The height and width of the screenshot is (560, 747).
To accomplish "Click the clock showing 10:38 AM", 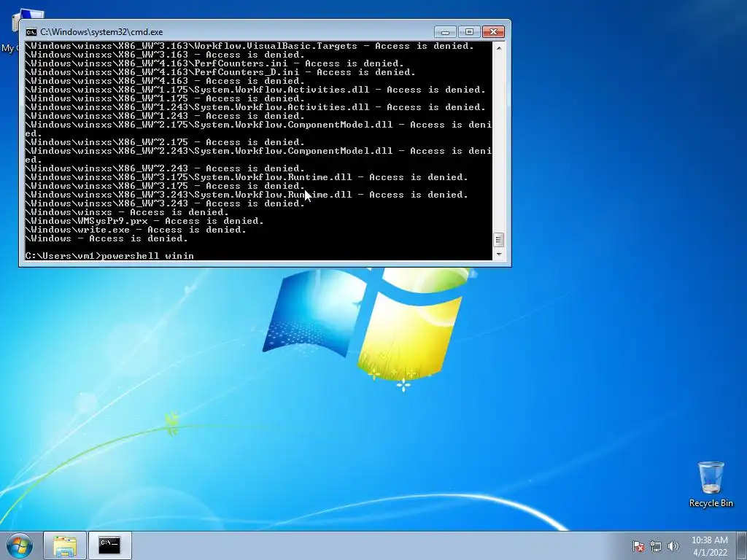I will coord(709,540).
